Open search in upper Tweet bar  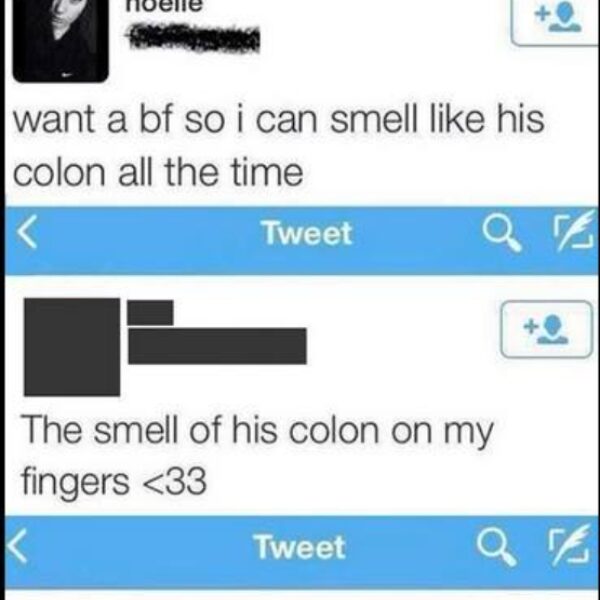(x=502, y=233)
